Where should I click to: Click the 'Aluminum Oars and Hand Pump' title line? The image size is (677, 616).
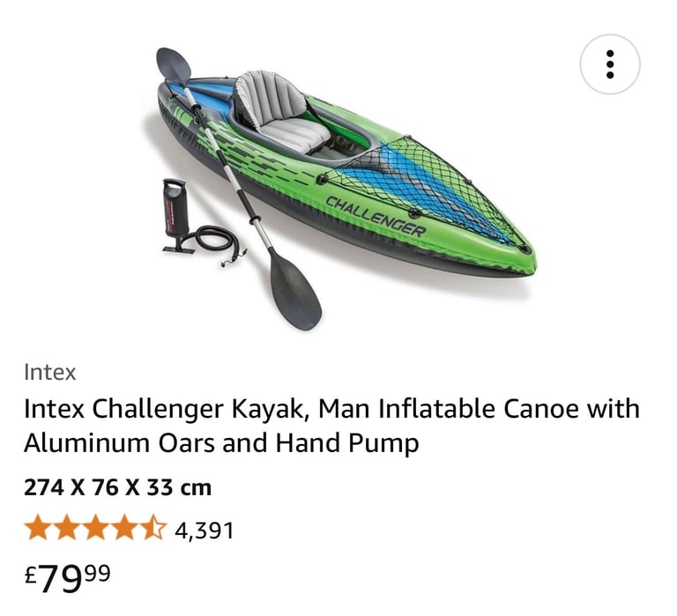coord(221,443)
